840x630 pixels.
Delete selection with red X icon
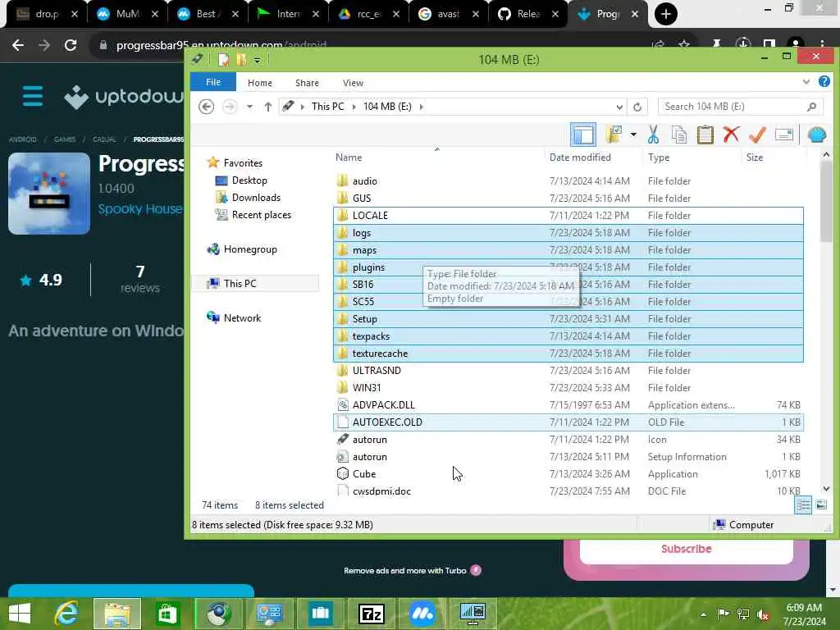pyautogui.click(x=731, y=135)
